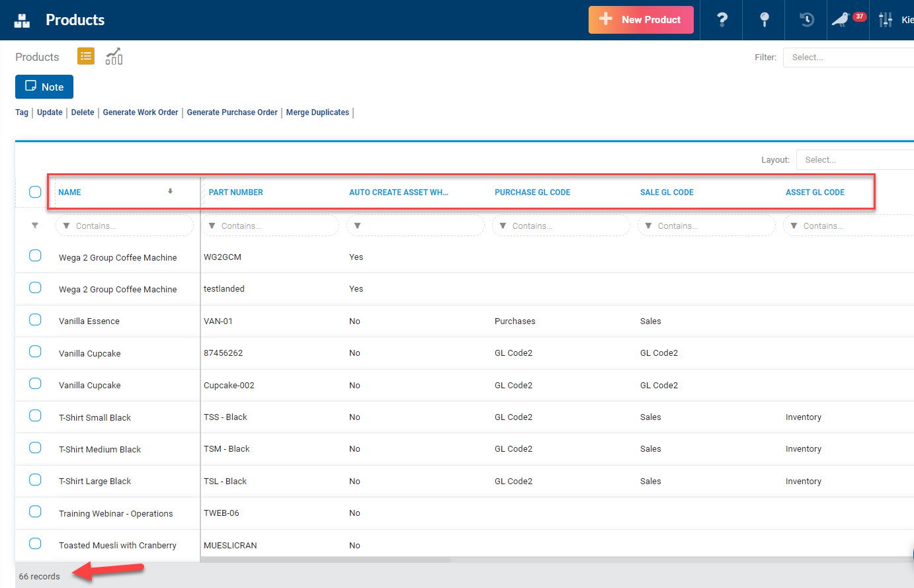This screenshot has width=914, height=588.
Task: Select the T-Shirt Small Black row checkbox
Action: click(35, 415)
